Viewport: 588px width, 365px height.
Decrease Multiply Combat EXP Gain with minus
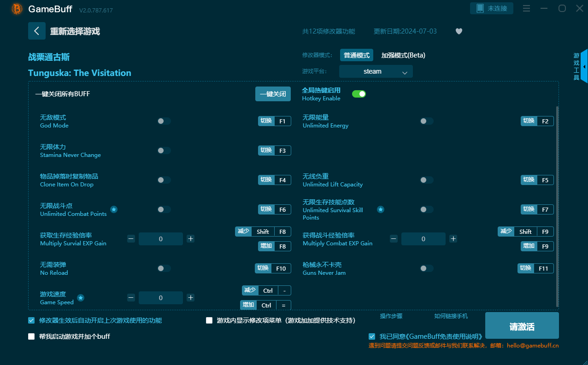[x=394, y=239]
